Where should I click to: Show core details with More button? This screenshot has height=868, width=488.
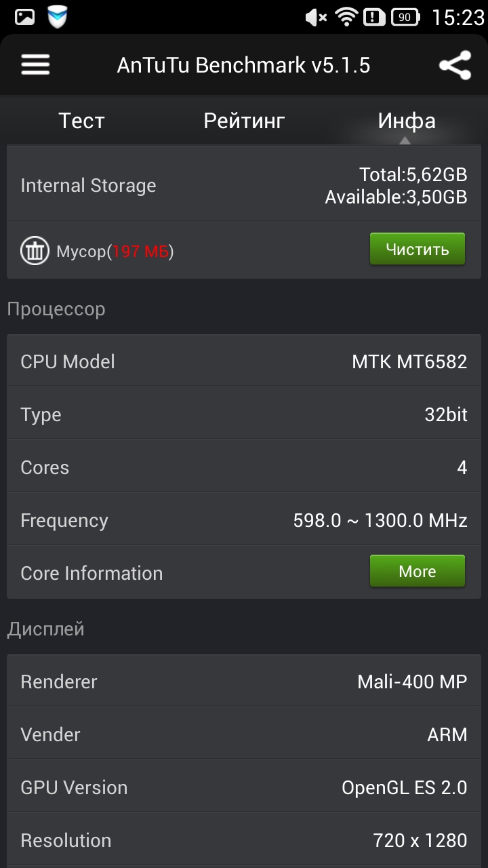(418, 571)
